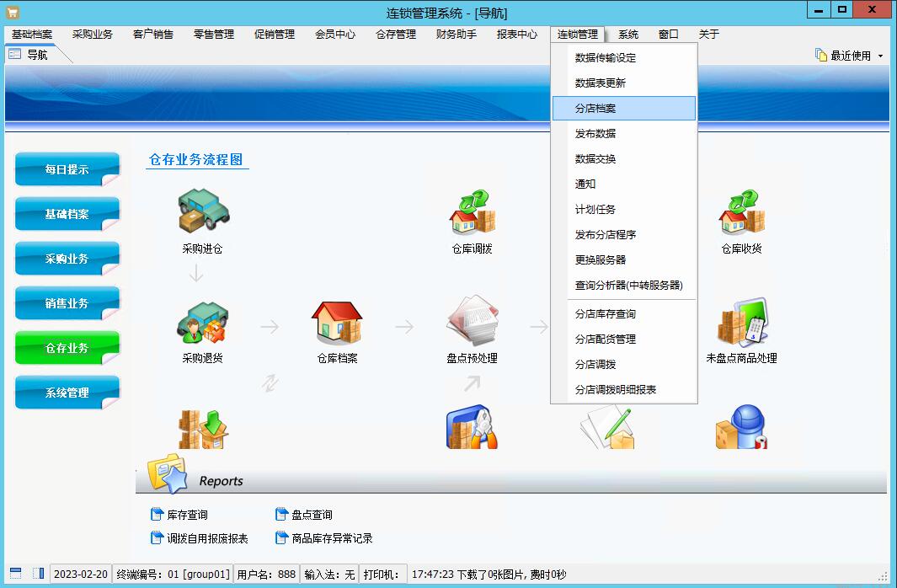Click the 盘点查询 report icon
The height and width of the screenshot is (588, 897).
(281, 514)
